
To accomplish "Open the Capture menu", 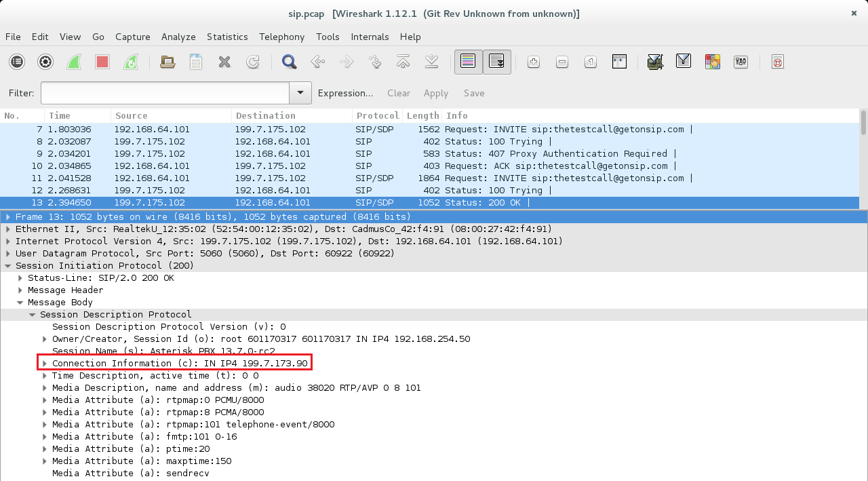I will click(133, 37).
